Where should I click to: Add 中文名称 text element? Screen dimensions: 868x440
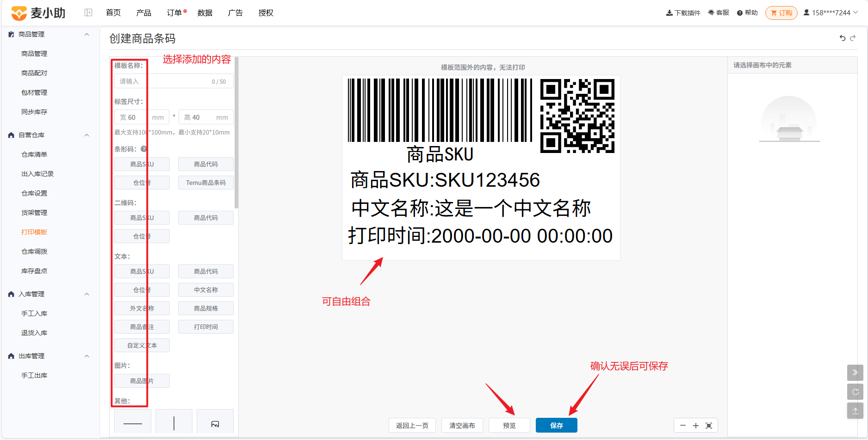(x=206, y=290)
